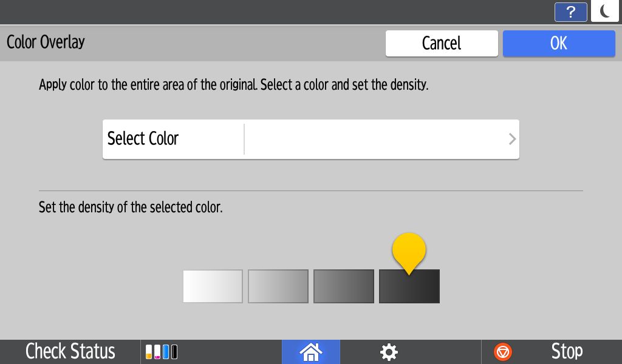Open the Help question mark icon
The height and width of the screenshot is (364, 622).
click(570, 12)
